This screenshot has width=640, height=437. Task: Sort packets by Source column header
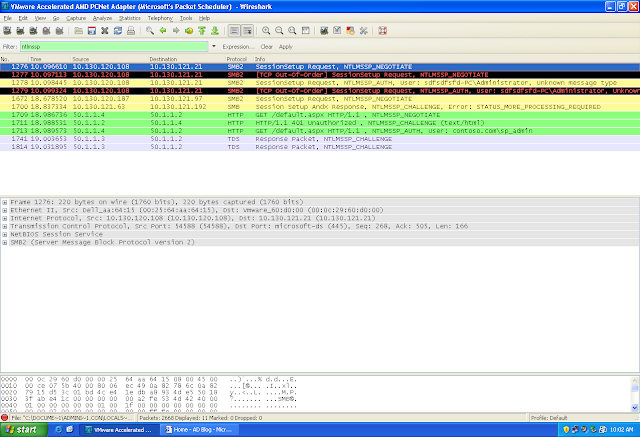(x=109, y=59)
